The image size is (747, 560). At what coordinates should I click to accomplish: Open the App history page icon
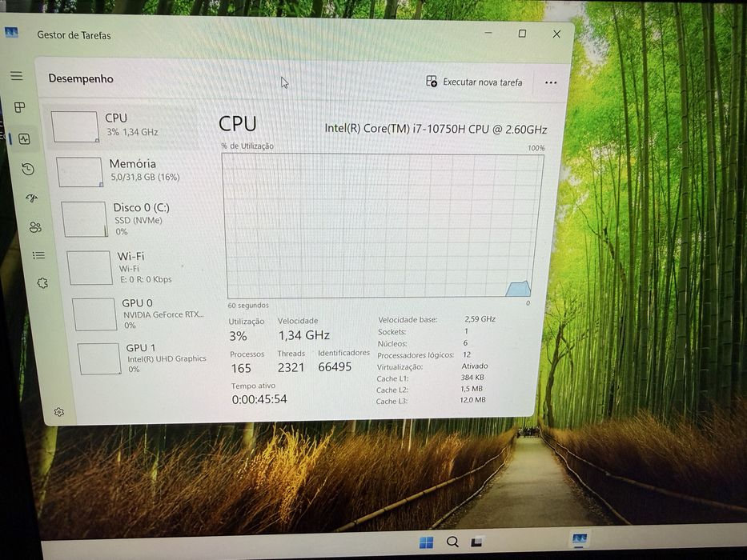click(x=28, y=169)
